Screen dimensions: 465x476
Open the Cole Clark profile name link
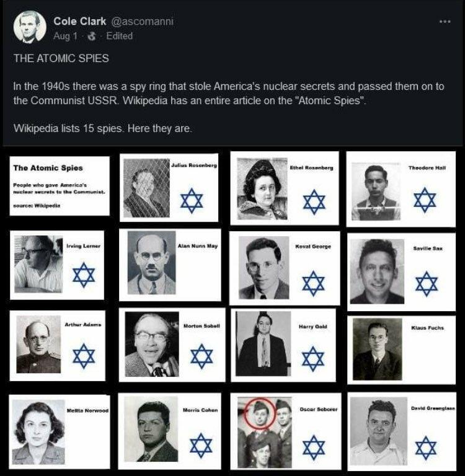tap(79, 21)
